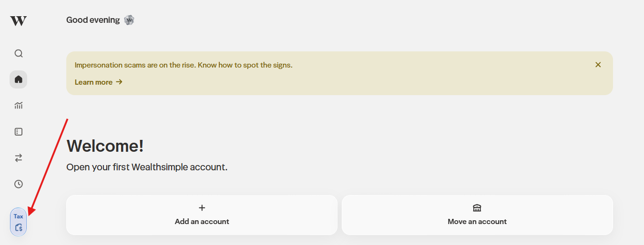Open the clock icon in sidebar
Image resolution: width=644 pixels, height=245 pixels.
[19, 184]
